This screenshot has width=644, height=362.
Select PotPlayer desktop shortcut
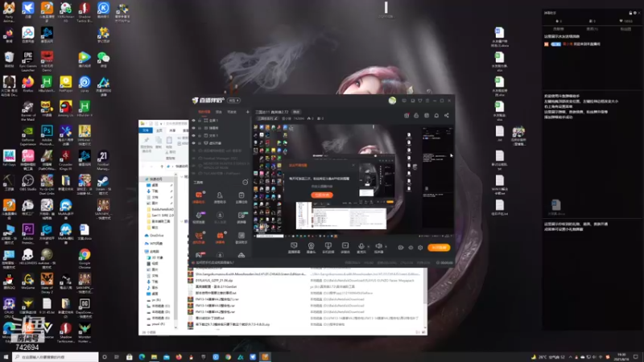click(x=66, y=84)
